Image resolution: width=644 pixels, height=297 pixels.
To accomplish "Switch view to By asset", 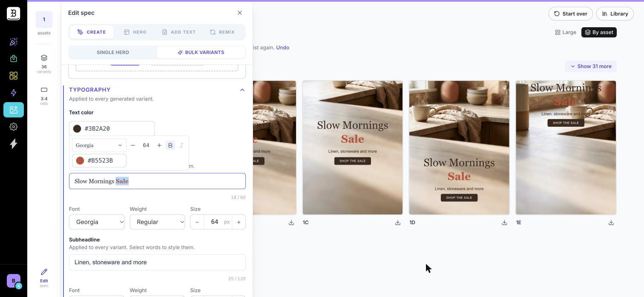I will pos(599,32).
